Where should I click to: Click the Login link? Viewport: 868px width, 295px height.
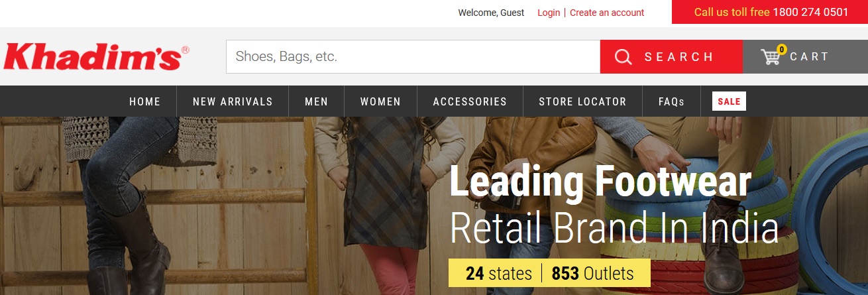click(549, 13)
